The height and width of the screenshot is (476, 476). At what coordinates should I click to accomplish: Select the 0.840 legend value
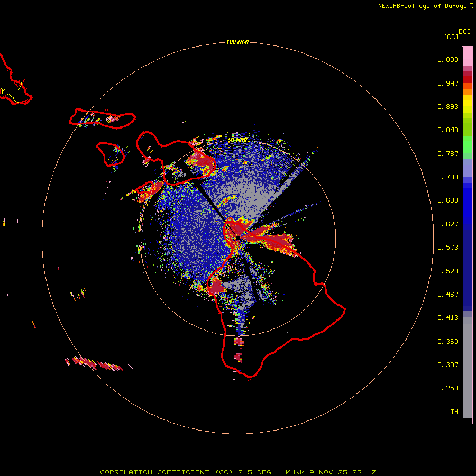448,130
